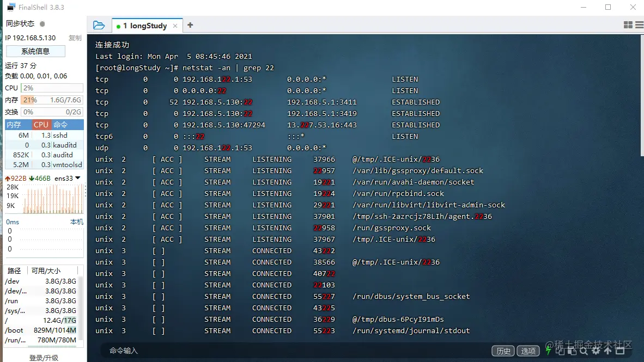Screen dimensions: 644x362
Task: Click 13.227.53.16:443 foreign address
Action: [x=321, y=125]
